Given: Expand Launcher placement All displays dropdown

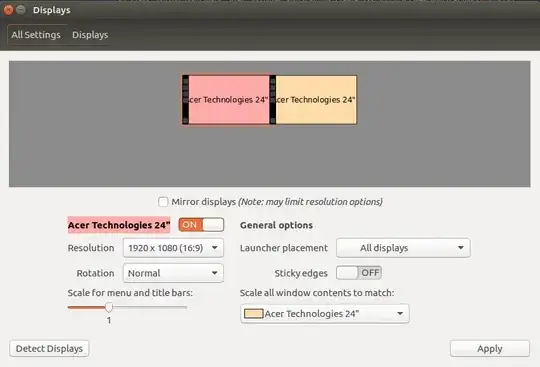Looking at the screenshot, I should click(403, 248).
